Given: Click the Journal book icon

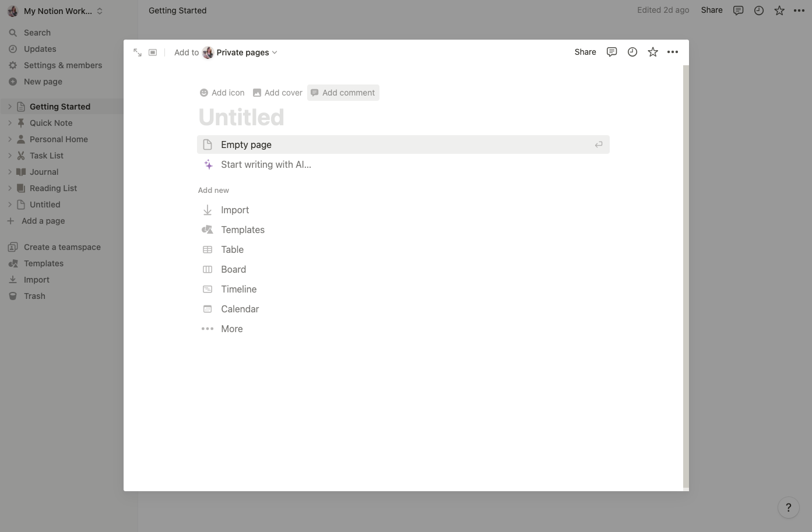Looking at the screenshot, I should (x=21, y=172).
